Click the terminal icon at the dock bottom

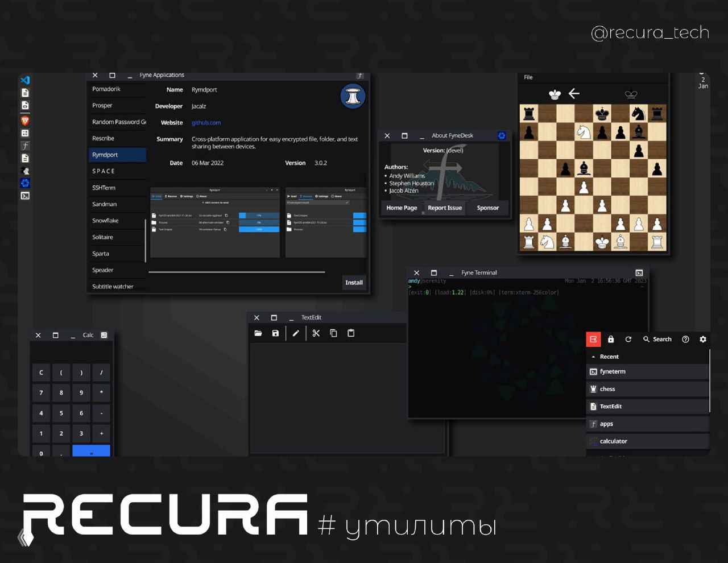[x=24, y=196]
